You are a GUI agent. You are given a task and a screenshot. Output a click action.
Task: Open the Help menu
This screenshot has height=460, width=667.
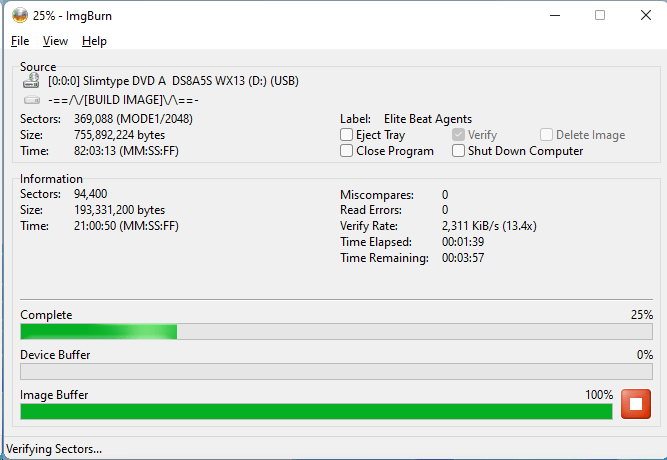click(x=94, y=41)
